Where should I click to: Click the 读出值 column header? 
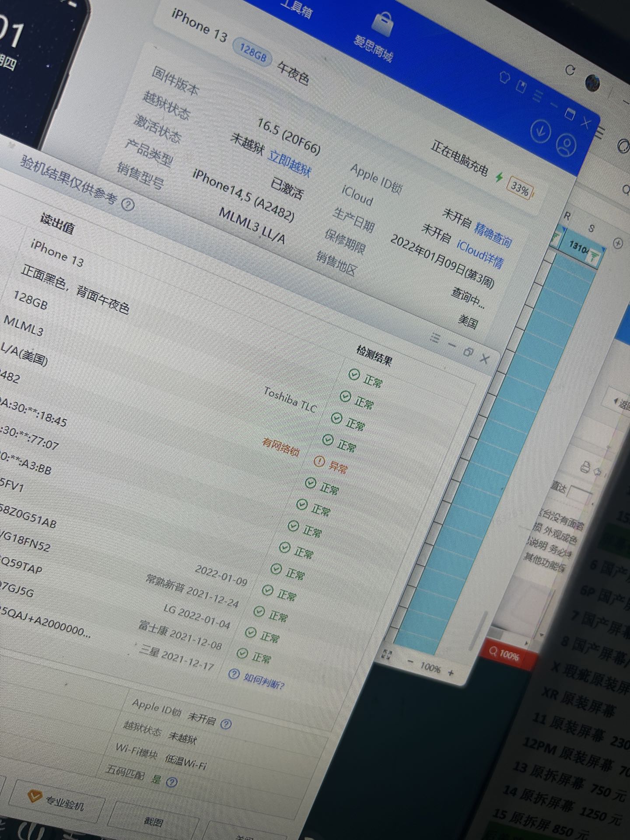pos(57,223)
